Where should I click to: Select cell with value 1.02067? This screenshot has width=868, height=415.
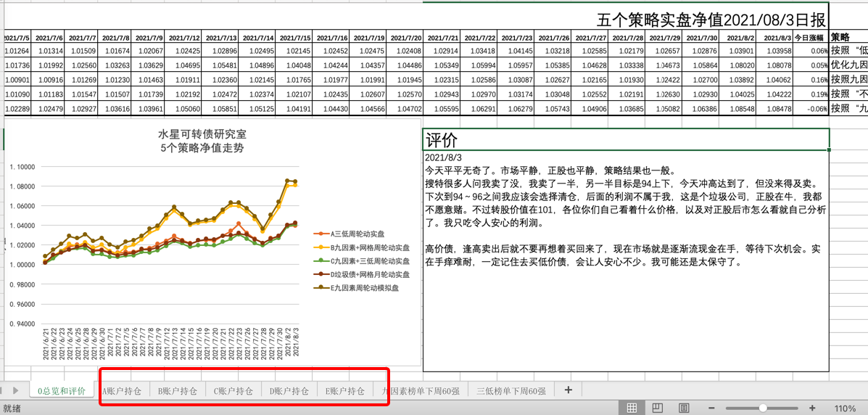click(x=149, y=51)
